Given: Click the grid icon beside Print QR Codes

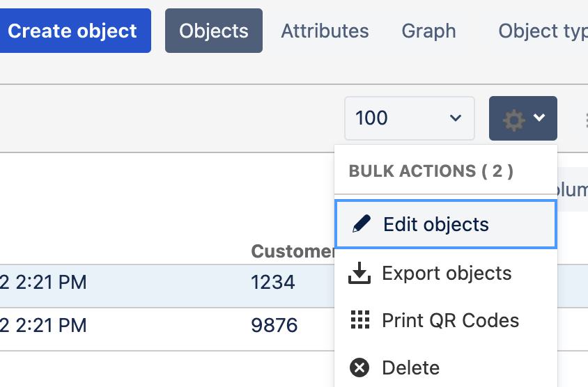Looking at the screenshot, I should pyautogui.click(x=359, y=320).
